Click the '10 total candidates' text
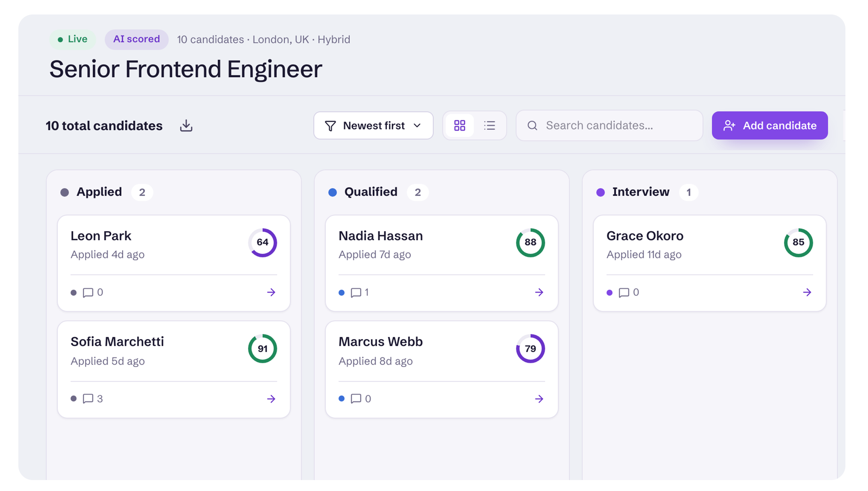868x491 pixels. 104,126
